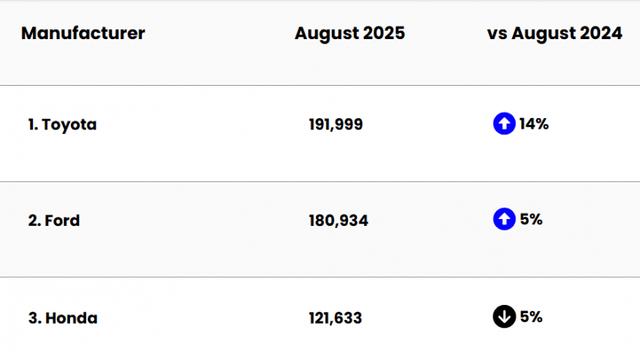Image resolution: width=640 pixels, height=360 pixels.
Task: Click the number 3 before Honda
Action: [33, 318]
